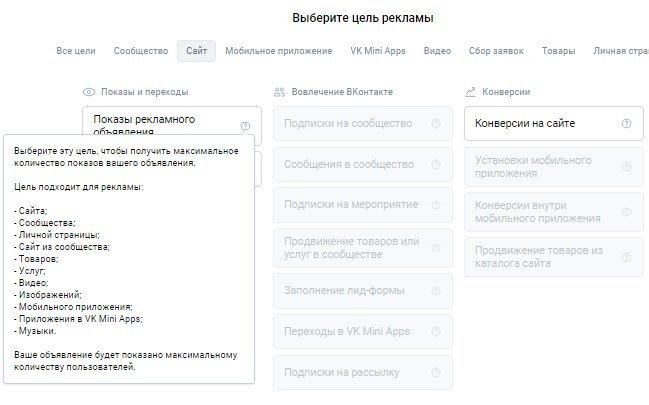Click help icon for Продвижение товаров из каталога сайта
This screenshot has width=649, height=405.
[x=626, y=257]
